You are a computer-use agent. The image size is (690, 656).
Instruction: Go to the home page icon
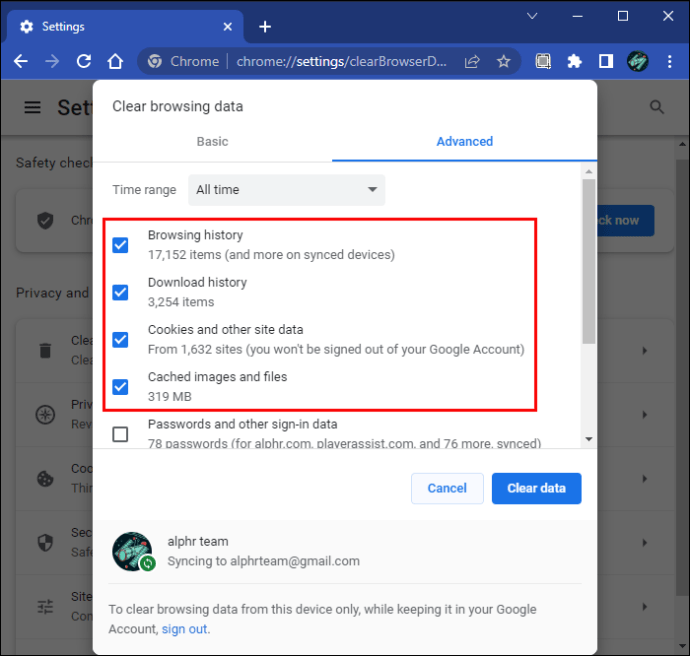(116, 61)
